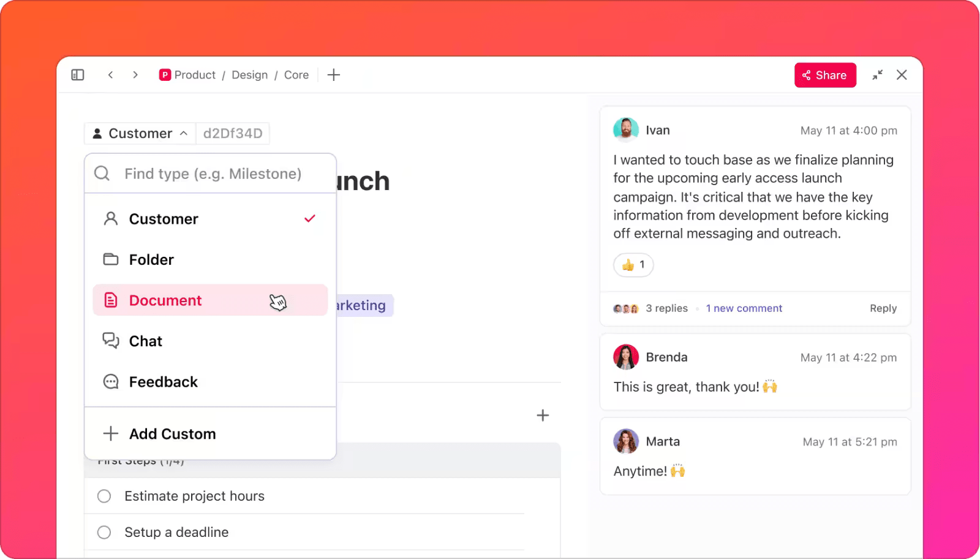The height and width of the screenshot is (559, 980).
Task: Click the Feedback smiley icon
Action: pyautogui.click(x=110, y=381)
